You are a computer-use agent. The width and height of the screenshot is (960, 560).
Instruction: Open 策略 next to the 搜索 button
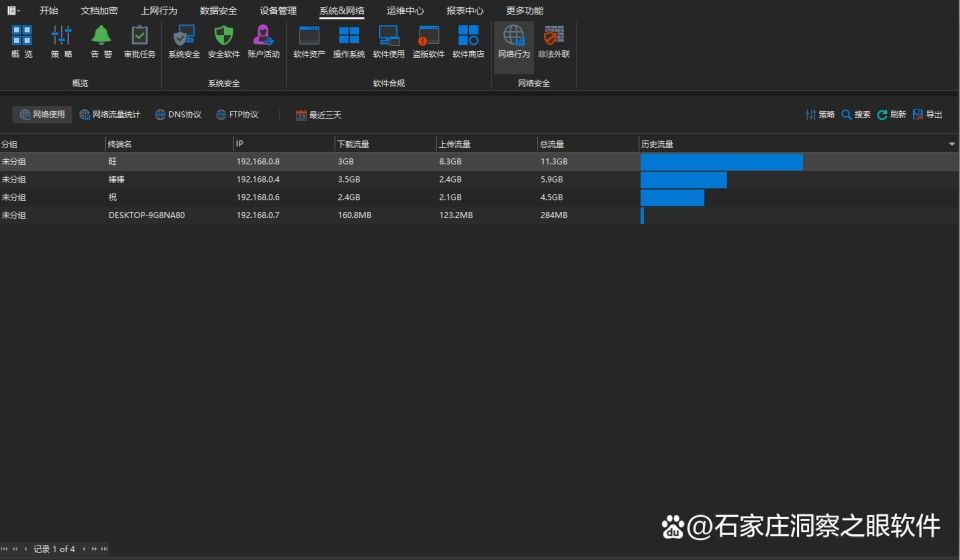coord(820,114)
